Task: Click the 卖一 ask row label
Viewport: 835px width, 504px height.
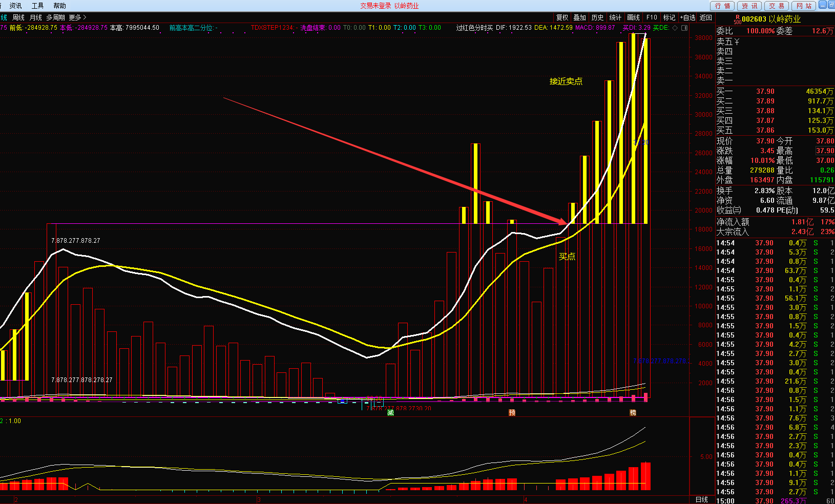Action: pos(724,80)
